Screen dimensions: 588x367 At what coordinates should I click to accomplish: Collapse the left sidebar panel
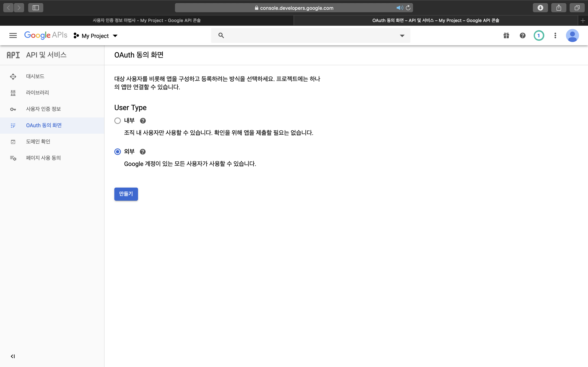(x=13, y=356)
